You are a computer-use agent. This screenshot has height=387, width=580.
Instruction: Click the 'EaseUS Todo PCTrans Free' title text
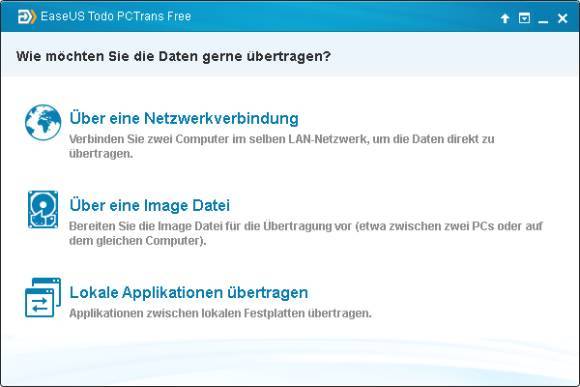[116, 16]
